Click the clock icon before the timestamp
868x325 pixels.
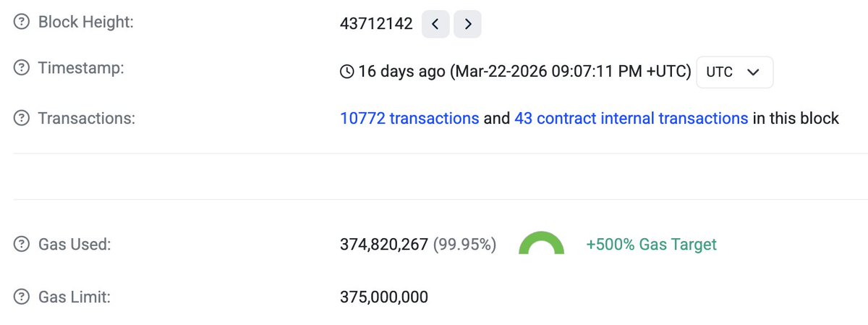pyautogui.click(x=347, y=72)
